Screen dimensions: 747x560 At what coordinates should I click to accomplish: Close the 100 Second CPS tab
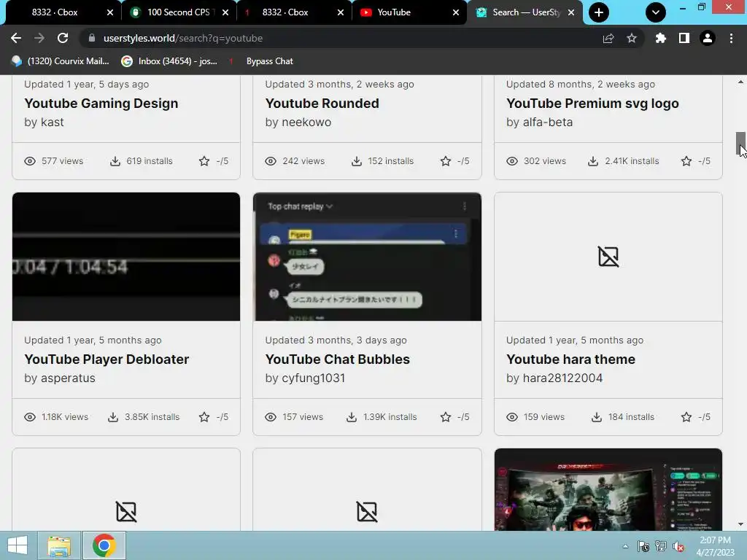(x=225, y=12)
